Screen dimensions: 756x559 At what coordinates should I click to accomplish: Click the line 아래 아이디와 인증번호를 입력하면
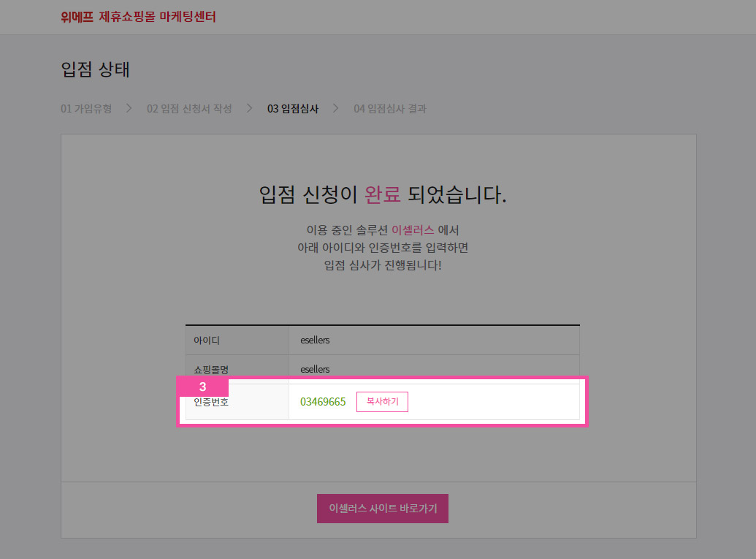pyautogui.click(x=383, y=248)
